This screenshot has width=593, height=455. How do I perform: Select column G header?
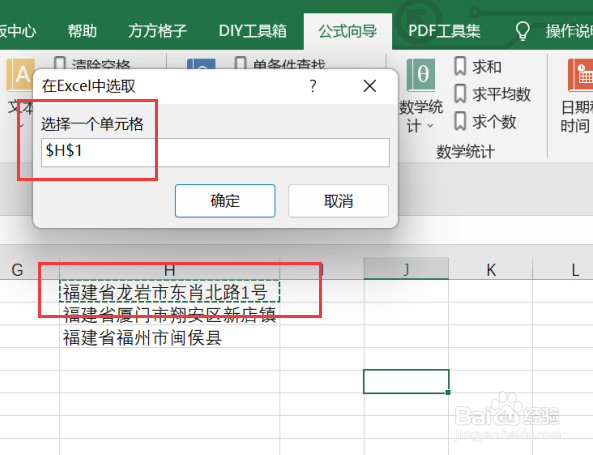[17, 269]
